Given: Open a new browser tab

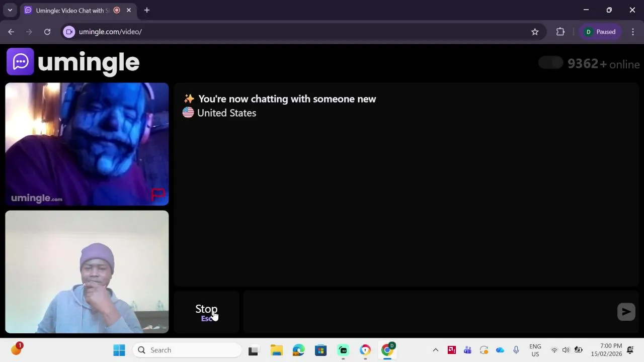Looking at the screenshot, I should click(147, 10).
